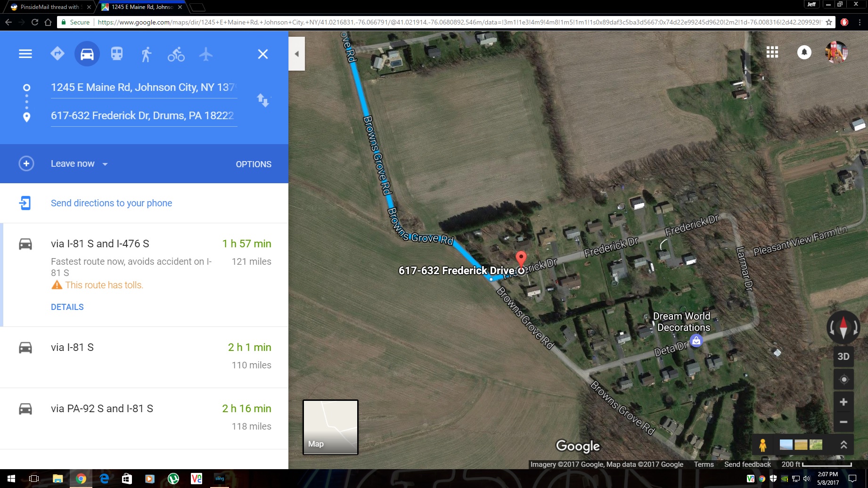Screen dimensions: 868x488
Task: Toggle show my location button
Action: [x=843, y=379]
